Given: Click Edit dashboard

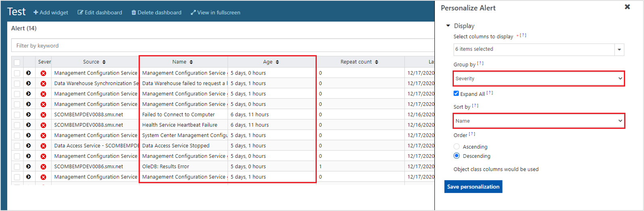Looking at the screenshot, I should (x=100, y=12).
